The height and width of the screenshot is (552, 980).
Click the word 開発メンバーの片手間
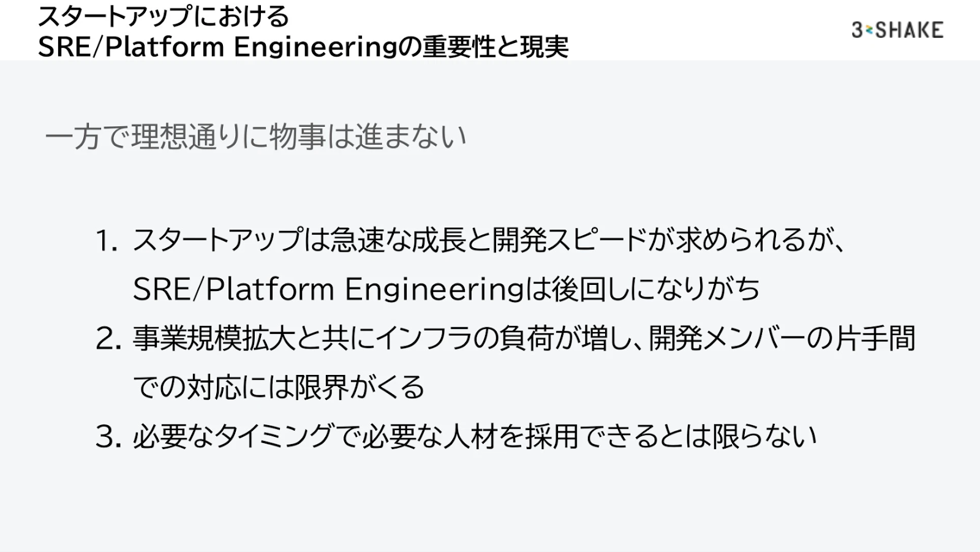782,338
